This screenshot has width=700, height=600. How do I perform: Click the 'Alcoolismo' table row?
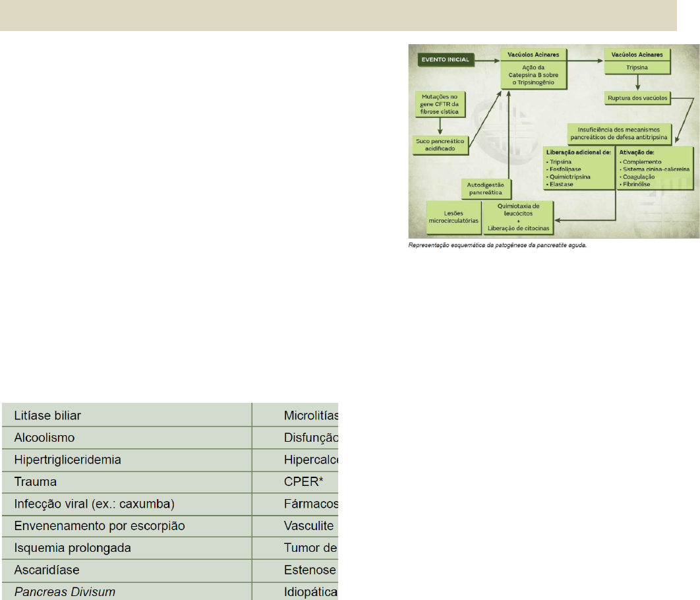tap(127, 437)
